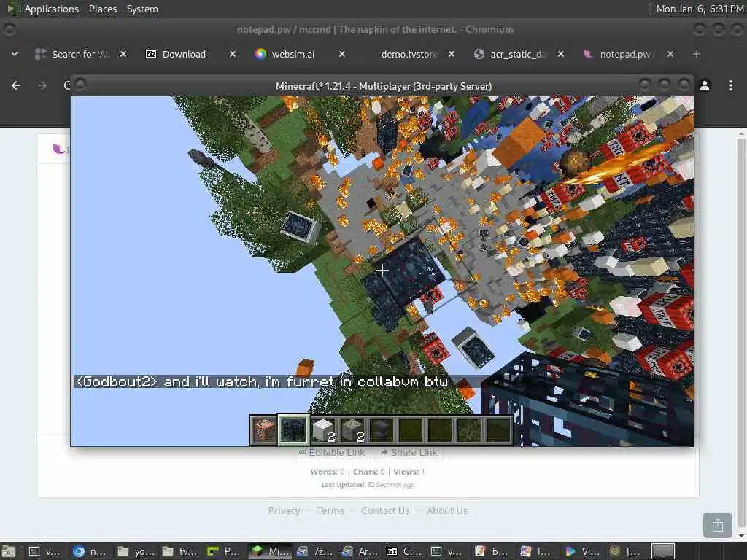Select the empty sixth hotbar slot
The height and width of the screenshot is (560, 747).
411,429
